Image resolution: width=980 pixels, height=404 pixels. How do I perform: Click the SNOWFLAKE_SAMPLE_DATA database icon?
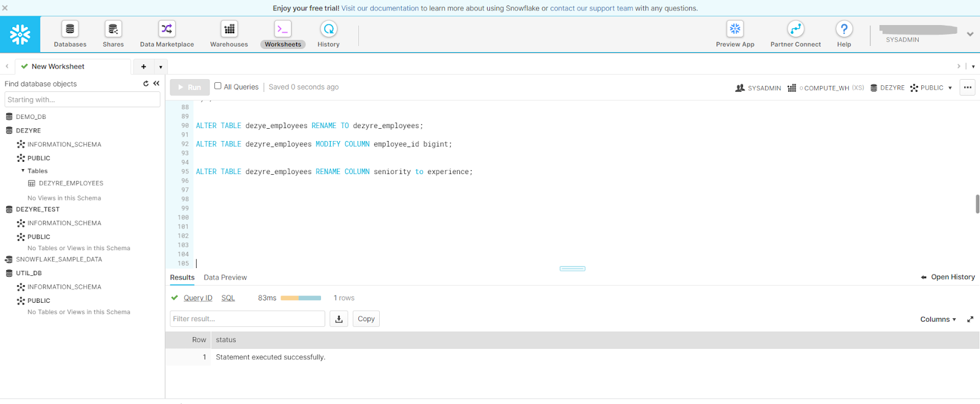point(9,259)
